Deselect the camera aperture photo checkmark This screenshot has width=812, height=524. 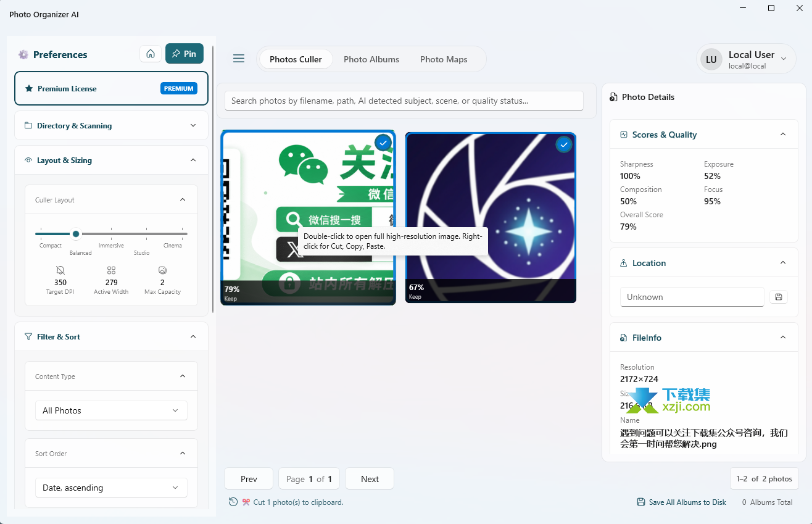tap(563, 144)
